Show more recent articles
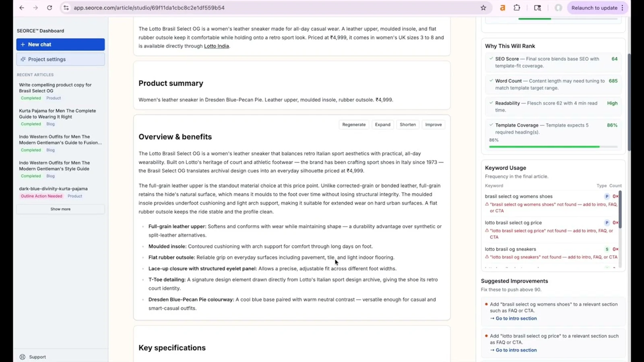This screenshot has height=362, width=644. pyautogui.click(x=60, y=209)
